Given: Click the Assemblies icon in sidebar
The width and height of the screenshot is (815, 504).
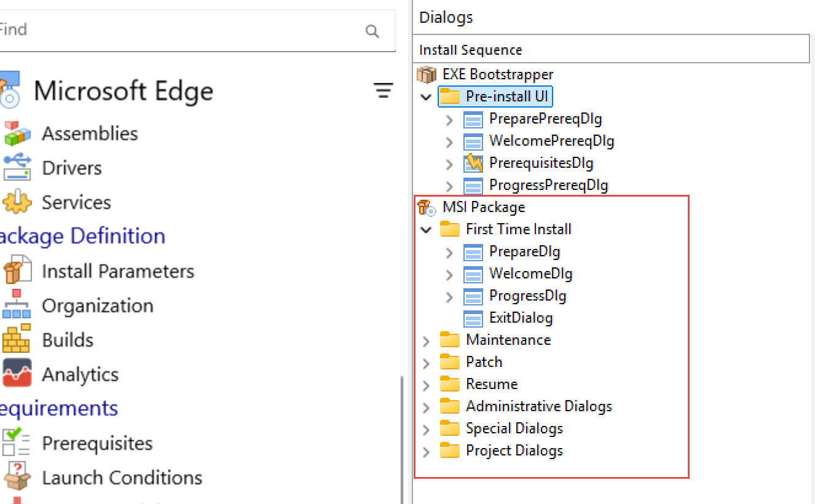Looking at the screenshot, I should coord(16,134).
